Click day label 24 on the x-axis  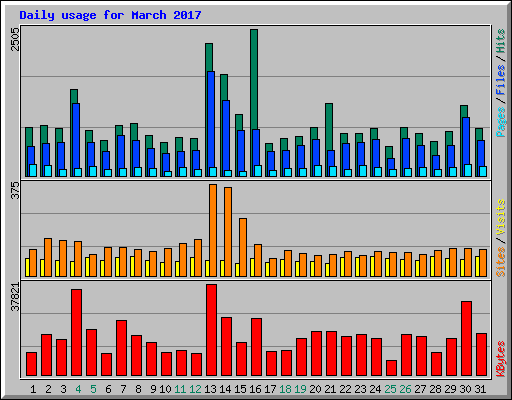(375, 389)
